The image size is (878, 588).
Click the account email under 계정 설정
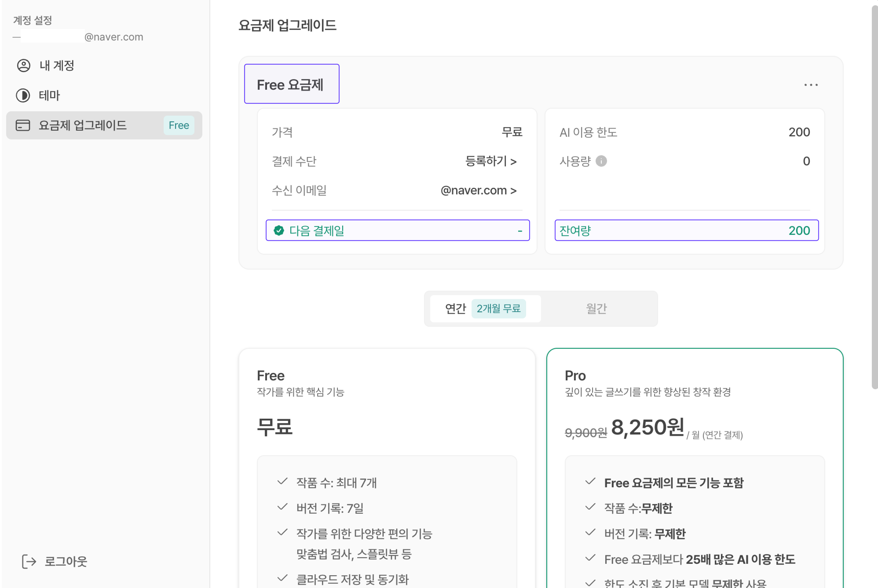click(x=78, y=37)
